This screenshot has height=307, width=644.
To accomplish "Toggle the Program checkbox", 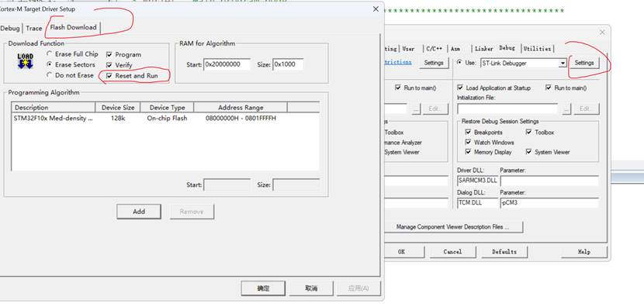I will pos(123,54).
